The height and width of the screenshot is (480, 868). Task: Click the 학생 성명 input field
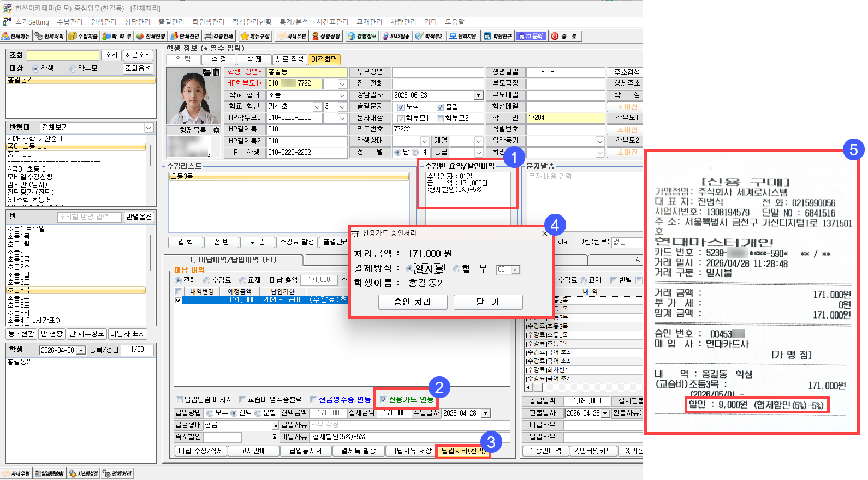tap(307, 72)
